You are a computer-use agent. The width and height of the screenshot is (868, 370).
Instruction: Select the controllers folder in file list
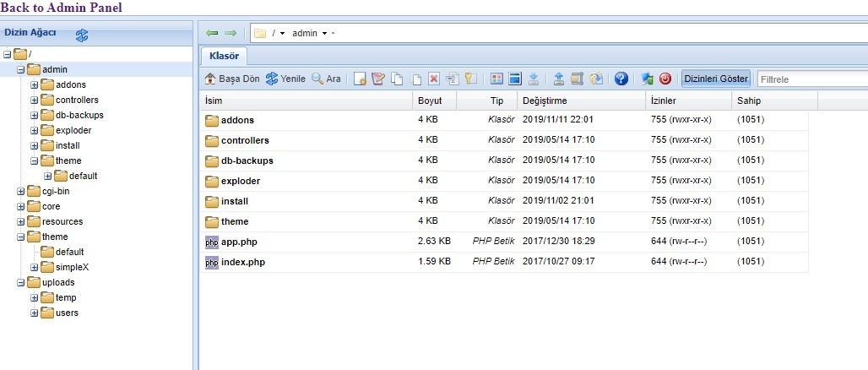point(504,141)
